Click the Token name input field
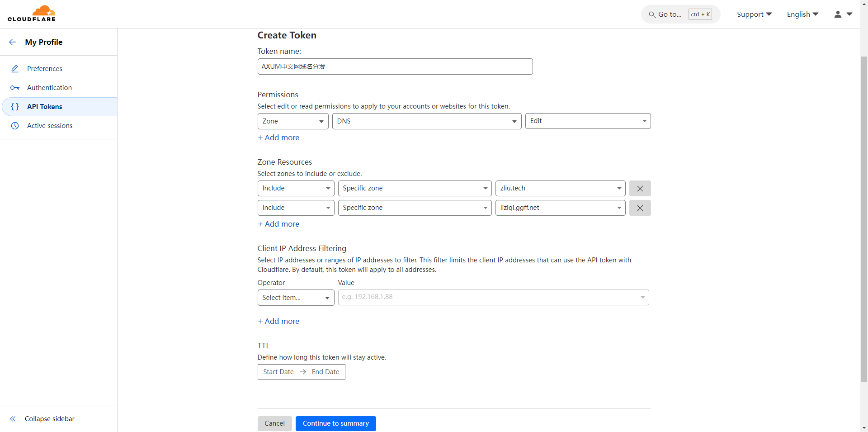This screenshot has width=868, height=432. click(x=395, y=66)
